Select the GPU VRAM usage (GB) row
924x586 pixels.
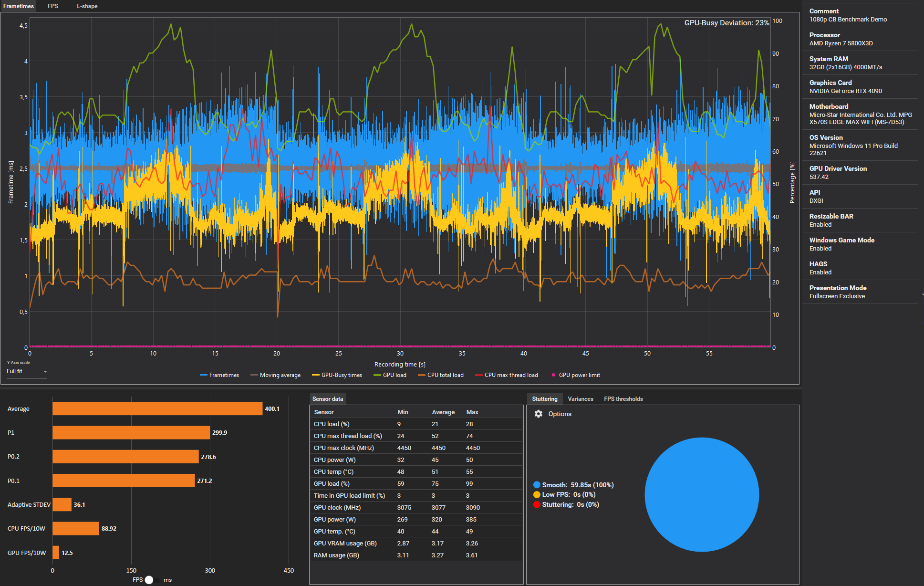coord(416,543)
